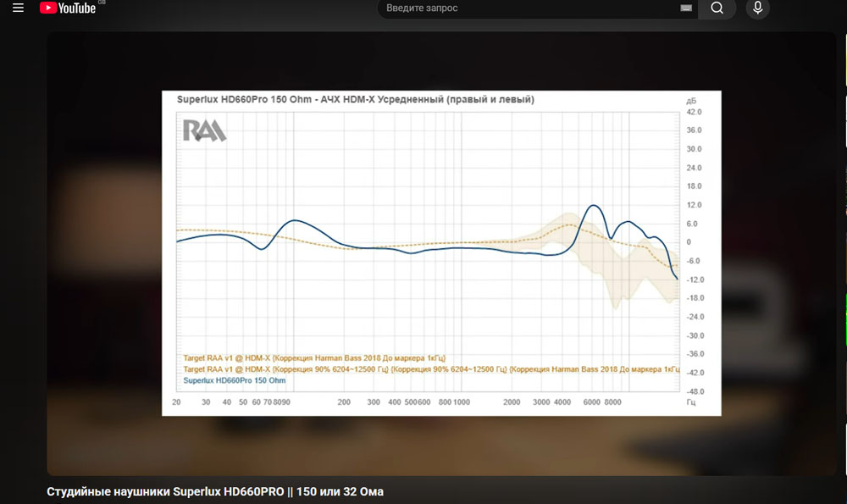
Task: Click the chart heading "Superlux HD660Pro 150 Ohm - АЧХ"
Action: 355,100
